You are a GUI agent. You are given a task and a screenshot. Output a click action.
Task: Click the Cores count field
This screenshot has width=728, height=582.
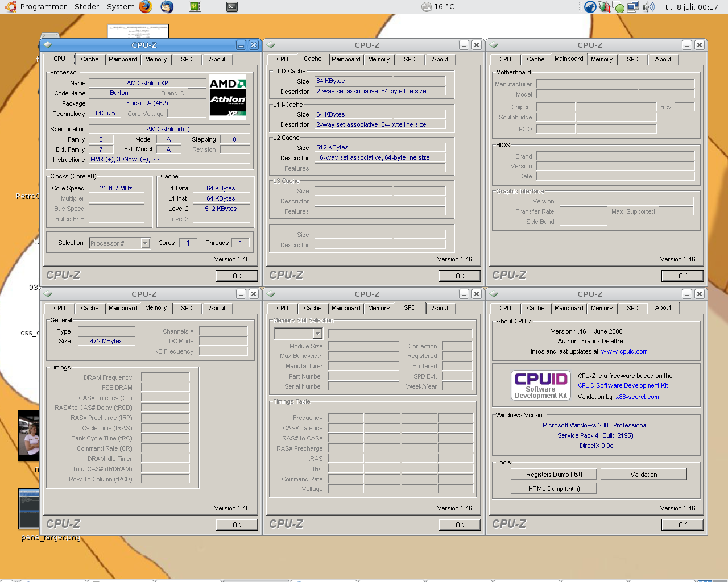click(x=188, y=243)
